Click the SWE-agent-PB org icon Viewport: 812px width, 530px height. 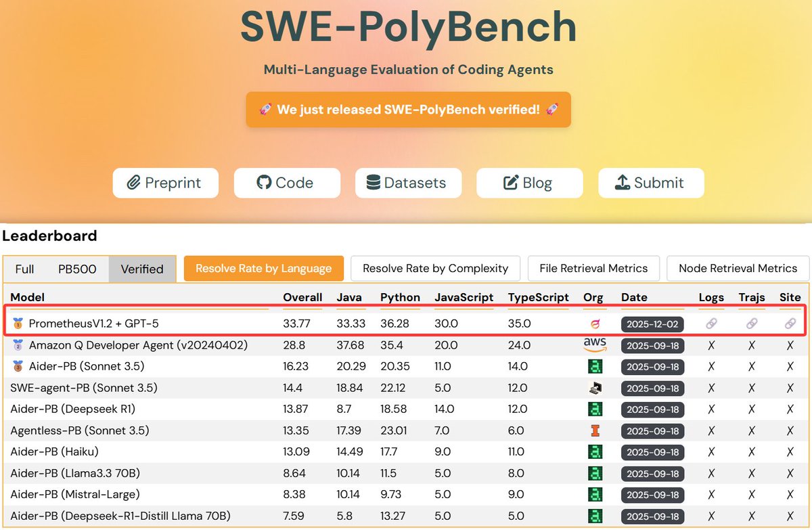pos(595,389)
